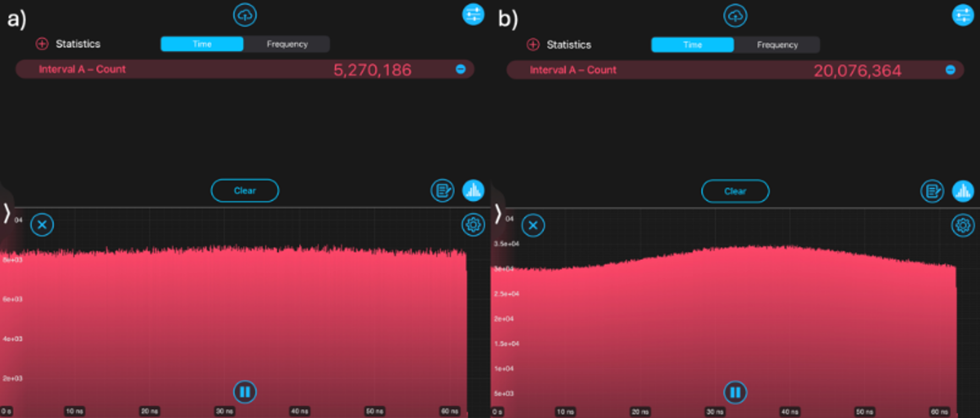Close the histogram plot in panel b

[533, 225]
